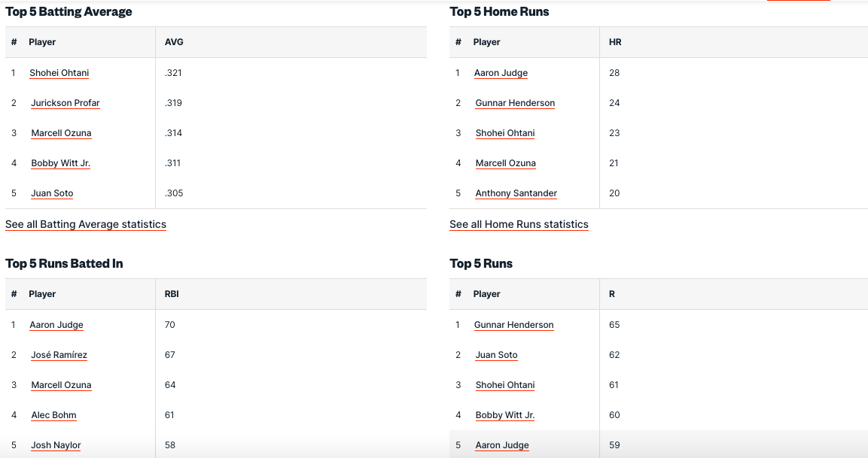Screen dimensions: 868x458
Task: Open Aaron Judge in Runs Batted In table
Action: (x=56, y=325)
